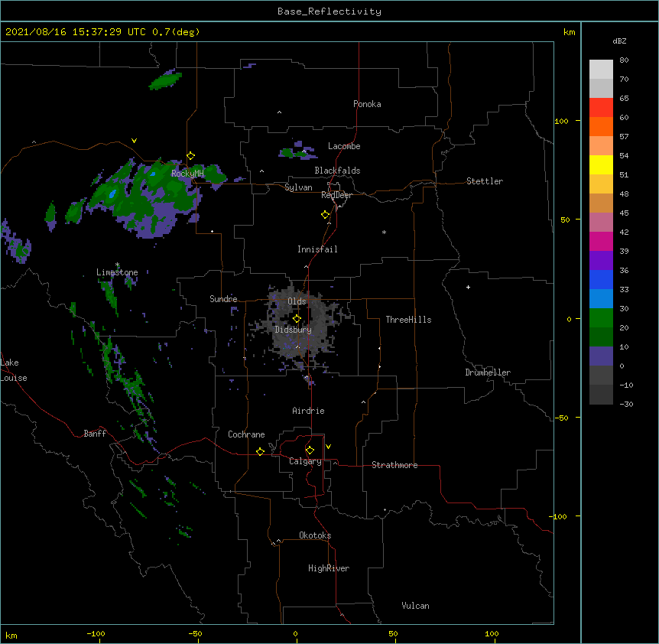This screenshot has height=644, width=659.
Task: Click the Stettler label
Action: point(484,181)
